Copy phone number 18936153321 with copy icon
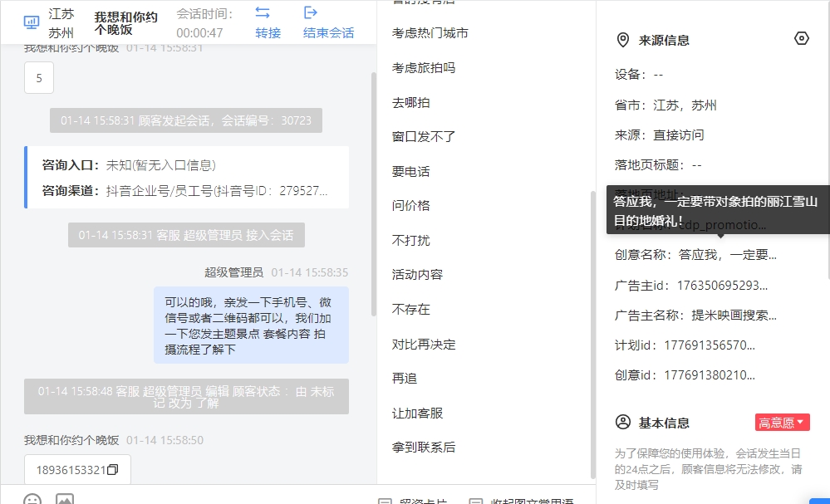Viewport: 830px width, 504px height. point(113,470)
